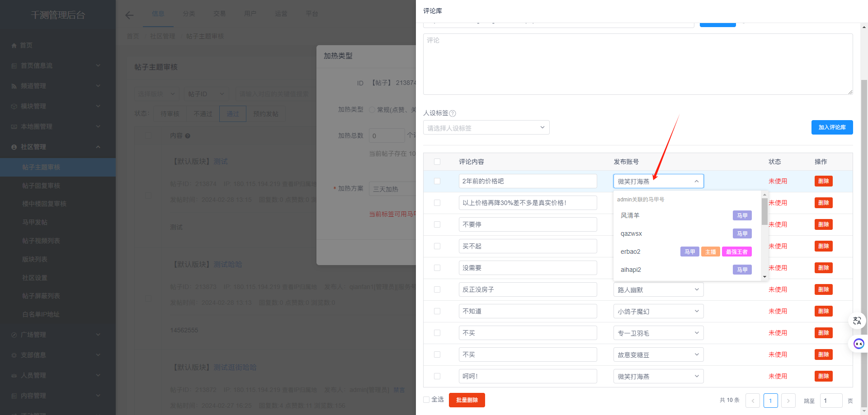Toggle the header select-all checkbox in comment table

pyautogui.click(x=437, y=162)
